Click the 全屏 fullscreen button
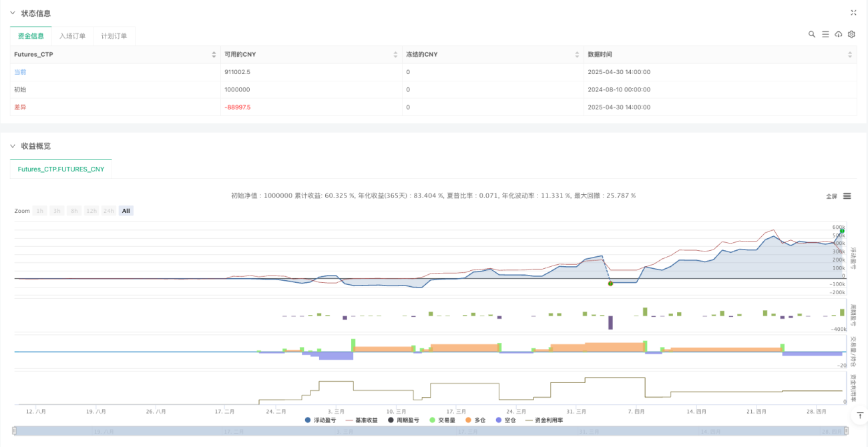Viewport: 868px width, 447px height. click(x=831, y=196)
